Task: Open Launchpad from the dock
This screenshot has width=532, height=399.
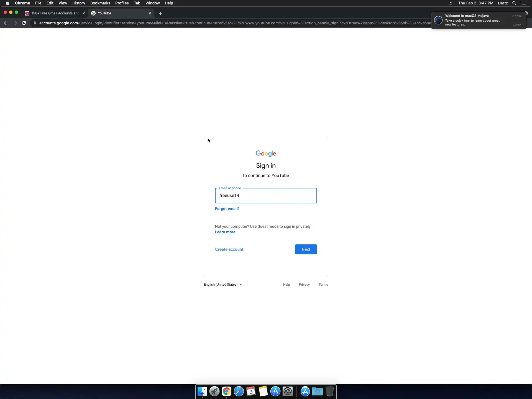Action: [x=214, y=391]
